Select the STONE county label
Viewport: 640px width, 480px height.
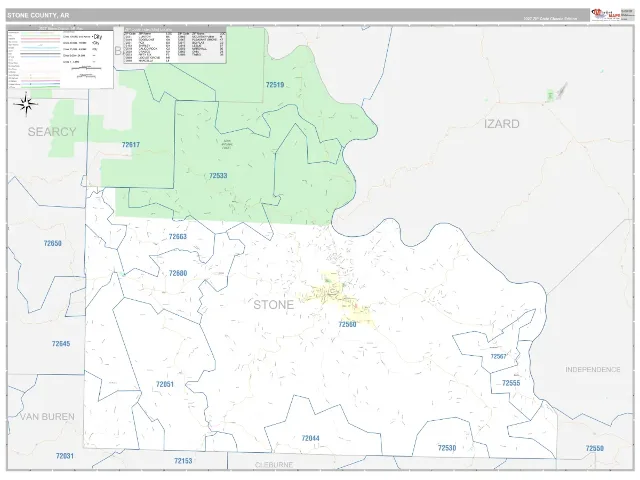(273, 305)
